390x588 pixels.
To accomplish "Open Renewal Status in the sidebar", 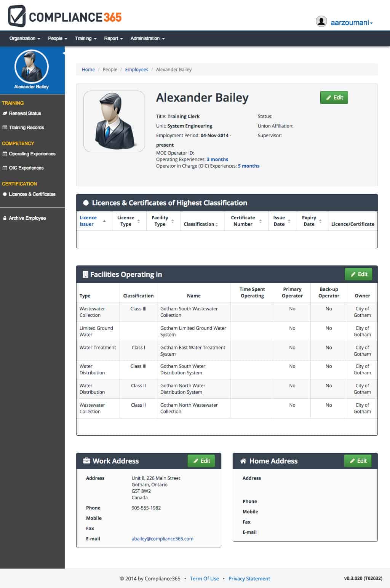I will coord(25,113).
